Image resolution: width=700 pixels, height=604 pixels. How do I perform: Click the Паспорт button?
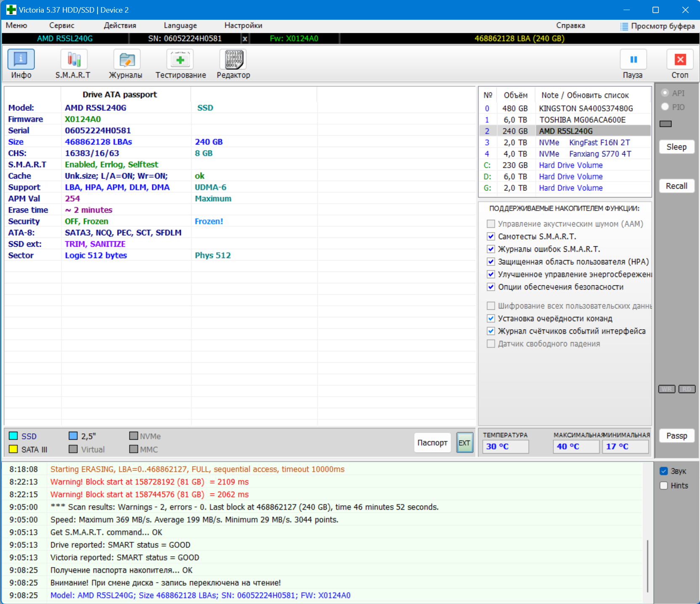432,443
